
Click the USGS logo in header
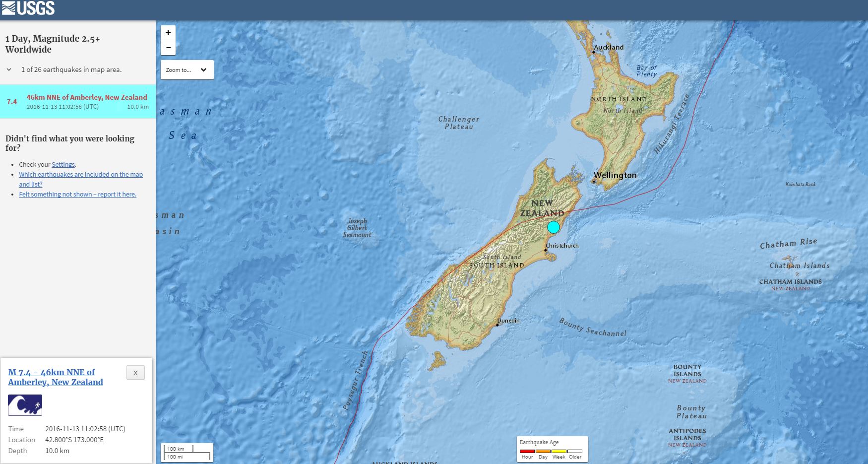click(28, 8)
